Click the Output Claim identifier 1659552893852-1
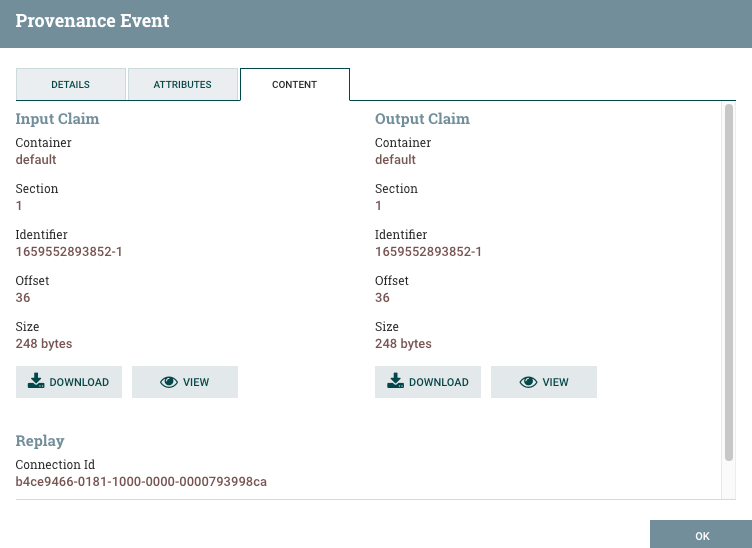752x548 pixels. point(428,252)
